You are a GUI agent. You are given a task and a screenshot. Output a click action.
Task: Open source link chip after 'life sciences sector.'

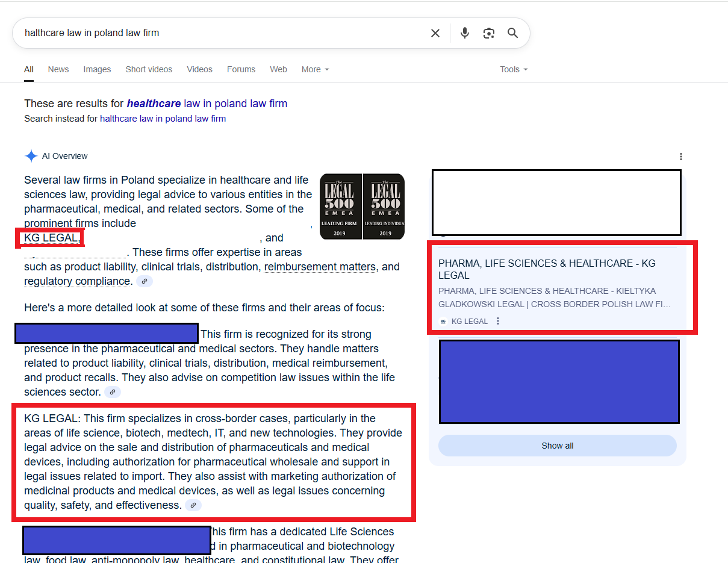(x=113, y=392)
